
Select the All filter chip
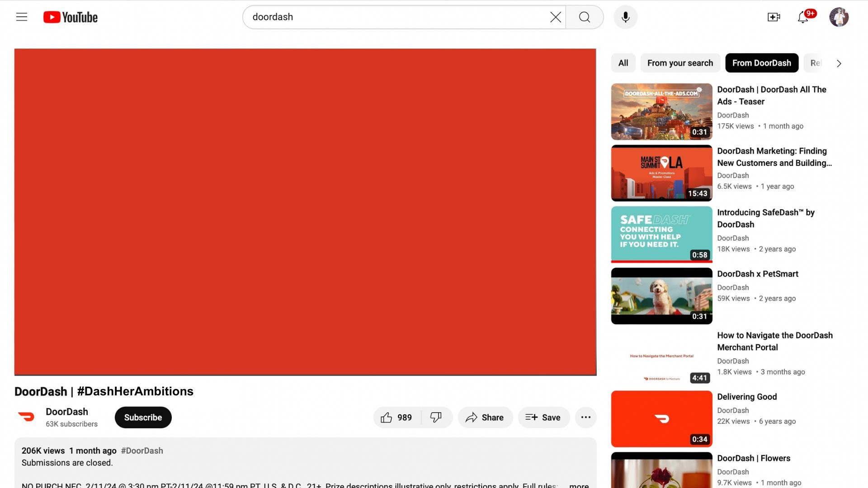coord(623,63)
